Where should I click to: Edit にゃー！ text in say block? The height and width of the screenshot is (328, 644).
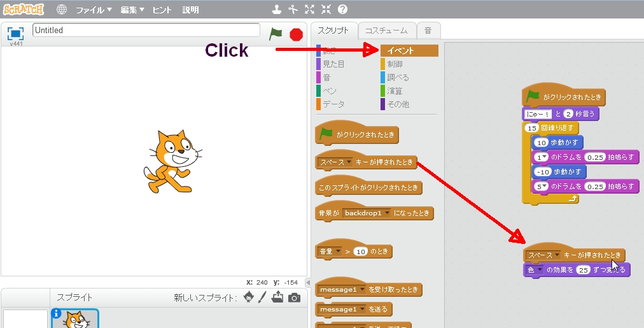coord(537,114)
